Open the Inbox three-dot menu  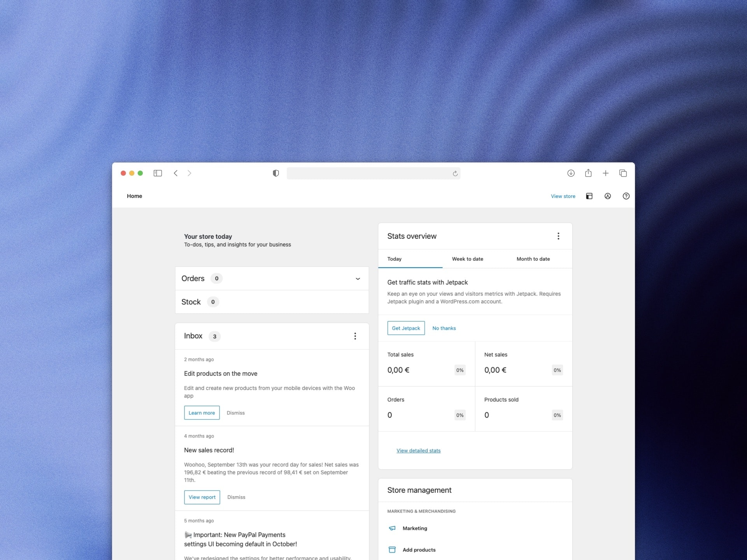click(355, 336)
